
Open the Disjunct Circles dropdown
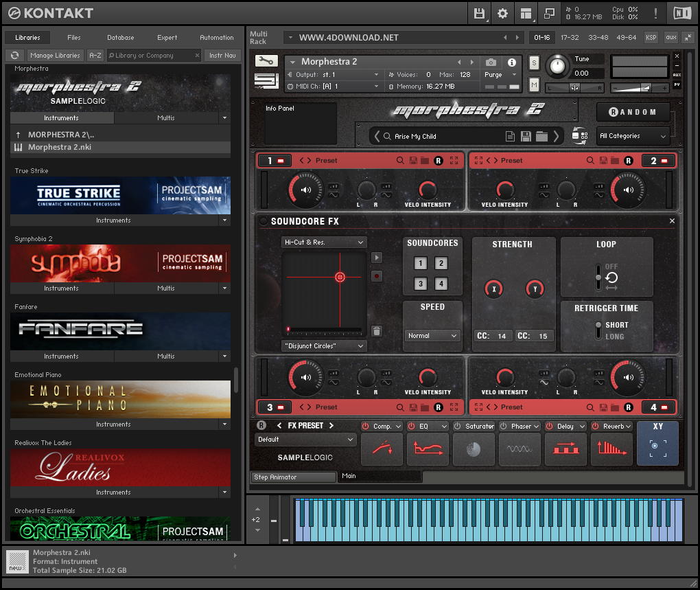click(x=324, y=345)
